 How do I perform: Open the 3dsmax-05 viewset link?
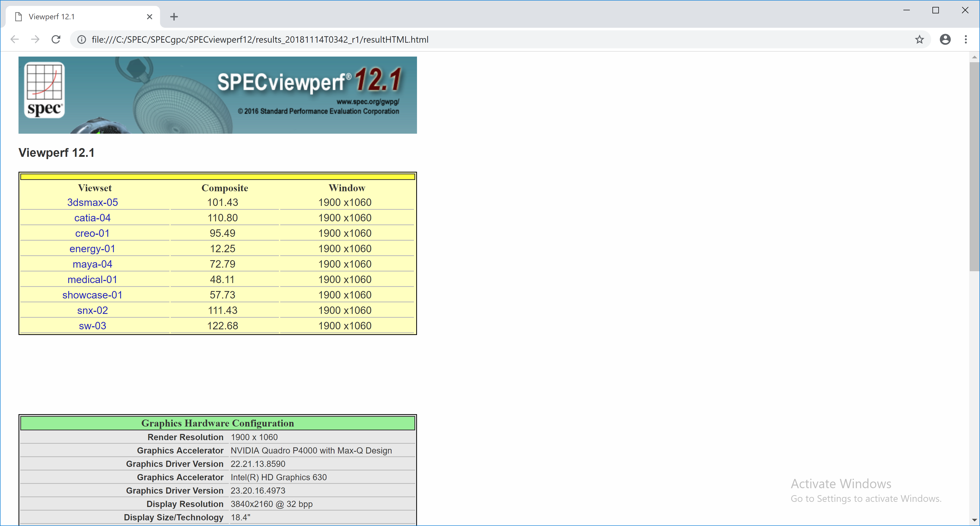tap(93, 202)
